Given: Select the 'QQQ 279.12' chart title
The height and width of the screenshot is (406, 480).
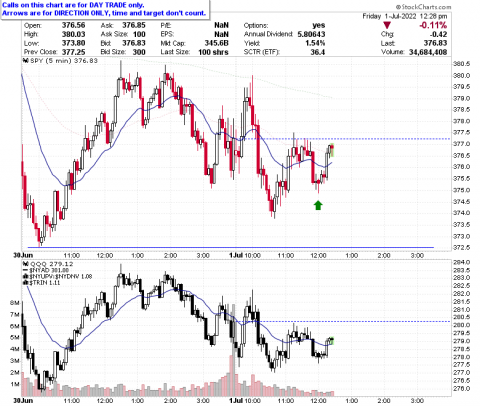Looking at the screenshot, I should 51,264.
